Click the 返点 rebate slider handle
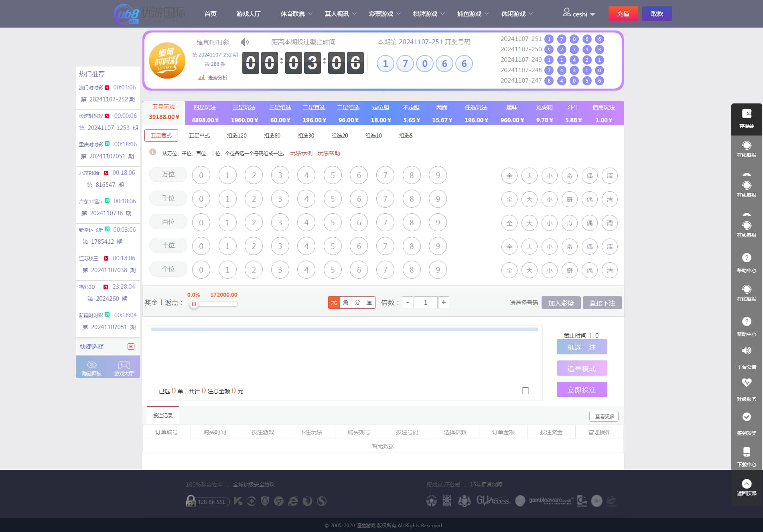Image resolution: width=763 pixels, height=532 pixels. [194, 304]
